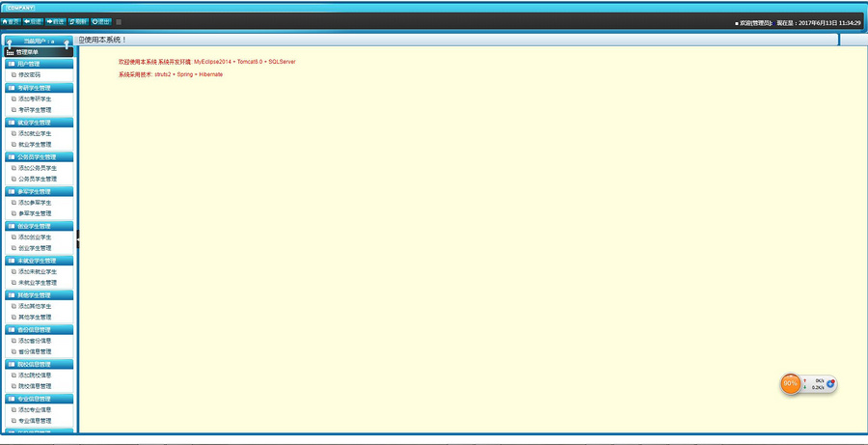Click the 管理菜单 menu header
The height and width of the screenshot is (445, 868).
pyautogui.click(x=39, y=52)
